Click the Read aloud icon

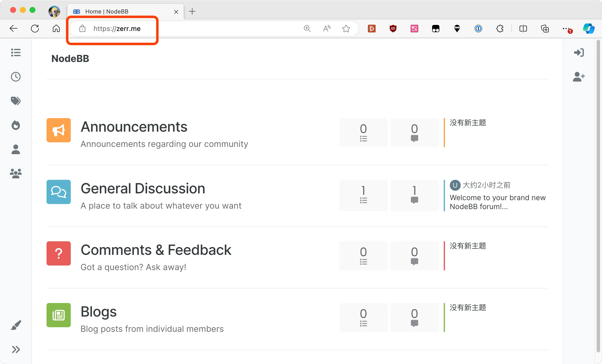point(327,29)
